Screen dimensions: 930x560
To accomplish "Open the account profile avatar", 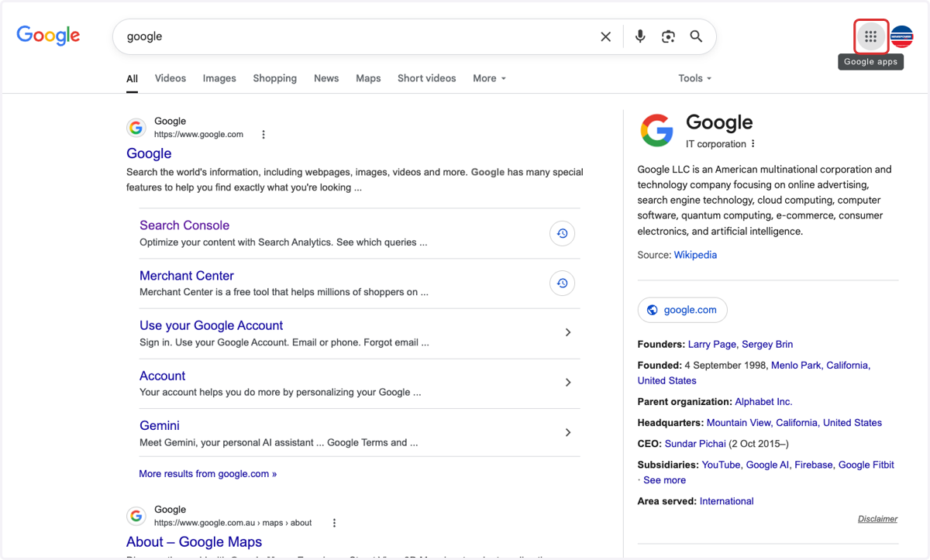I will (902, 36).
